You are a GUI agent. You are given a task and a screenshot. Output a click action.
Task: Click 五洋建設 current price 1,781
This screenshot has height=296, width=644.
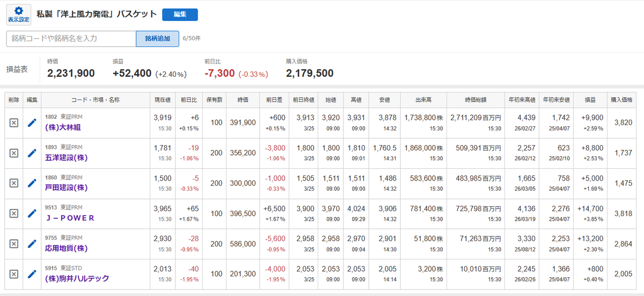point(162,148)
